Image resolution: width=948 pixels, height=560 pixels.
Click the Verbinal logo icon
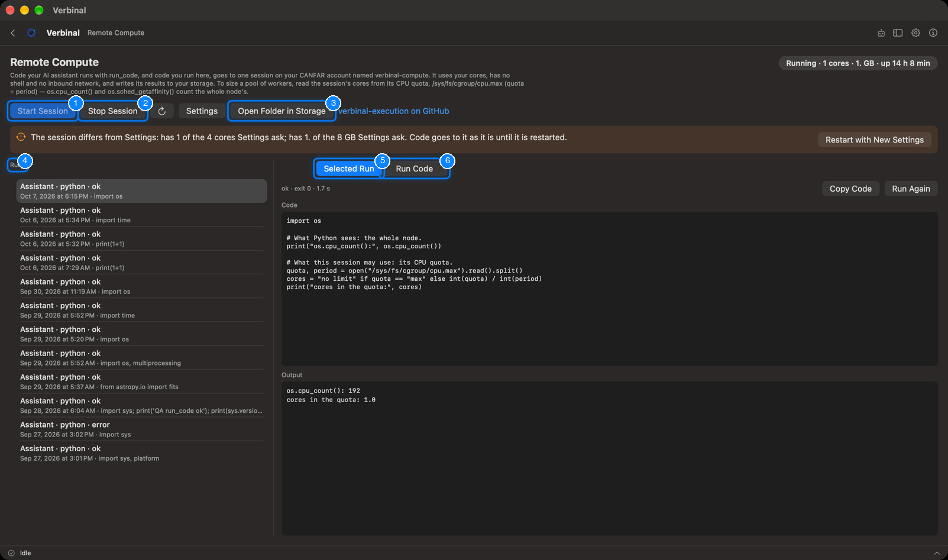tap(31, 33)
